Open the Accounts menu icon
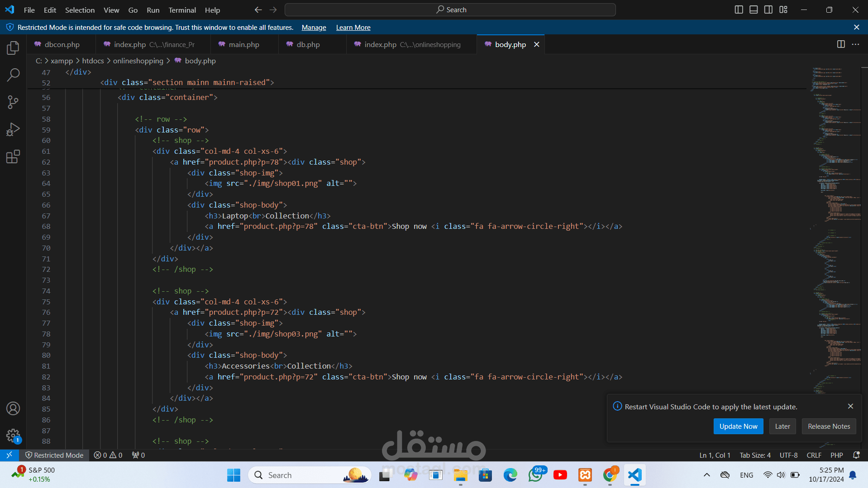This screenshot has width=868, height=488. [13, 408]
